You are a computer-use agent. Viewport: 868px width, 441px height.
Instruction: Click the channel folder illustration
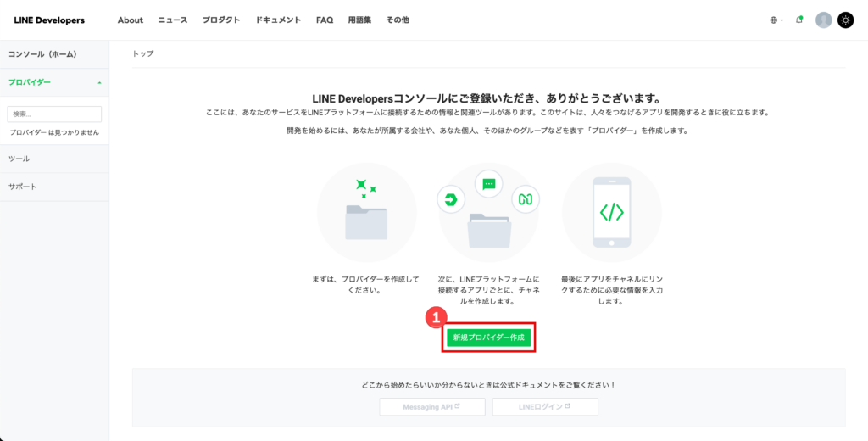click(488, 212)
